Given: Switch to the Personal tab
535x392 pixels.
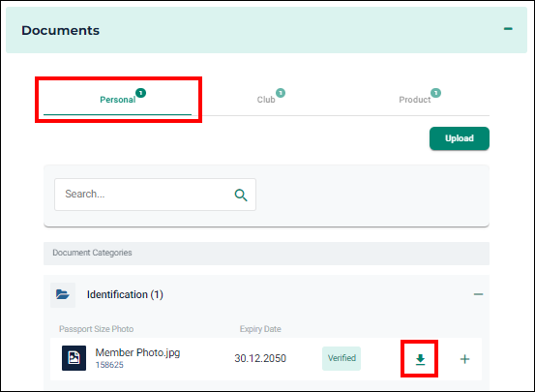Looking at the screenshot, I should (x=118, y=100).
